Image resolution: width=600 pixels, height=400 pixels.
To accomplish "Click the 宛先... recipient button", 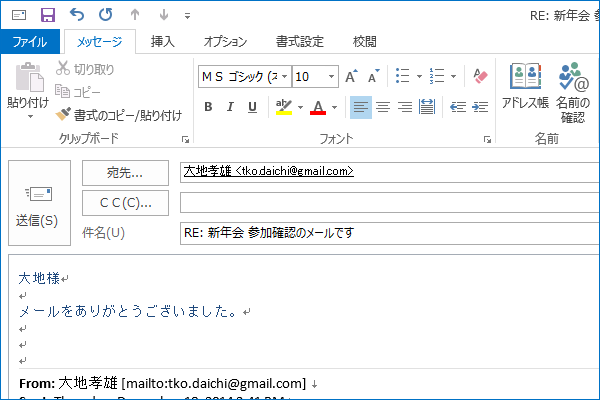I will click(125, 173).
